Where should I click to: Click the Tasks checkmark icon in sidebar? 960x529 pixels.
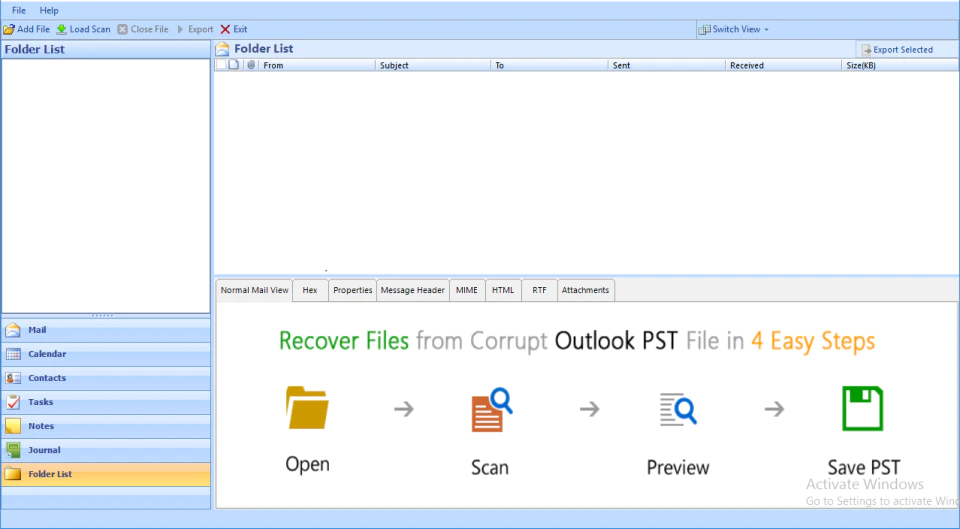[13, 402]
